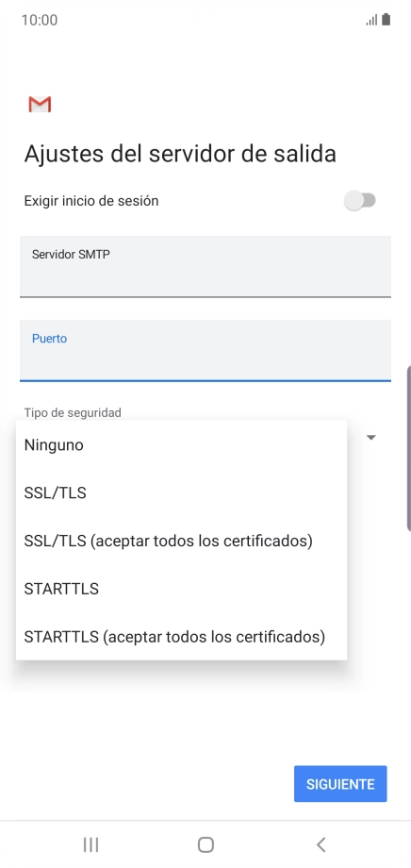Toggle the Exigir inicio de sesión switch

[360, 200]
